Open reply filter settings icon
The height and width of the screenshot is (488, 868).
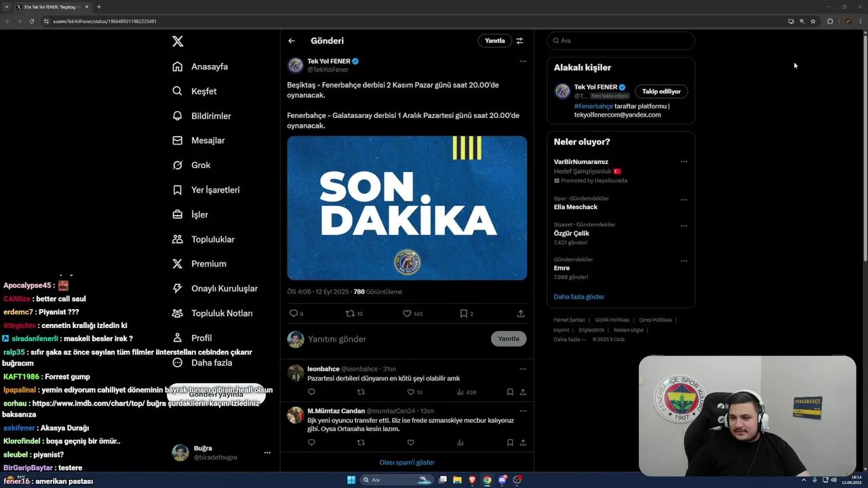(519, 41)
